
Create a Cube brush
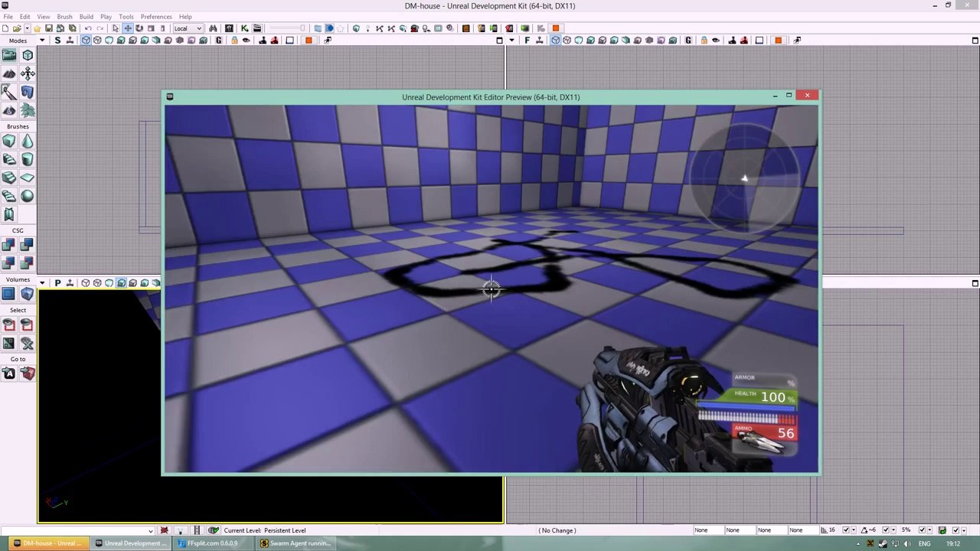[x=9, y=141]
